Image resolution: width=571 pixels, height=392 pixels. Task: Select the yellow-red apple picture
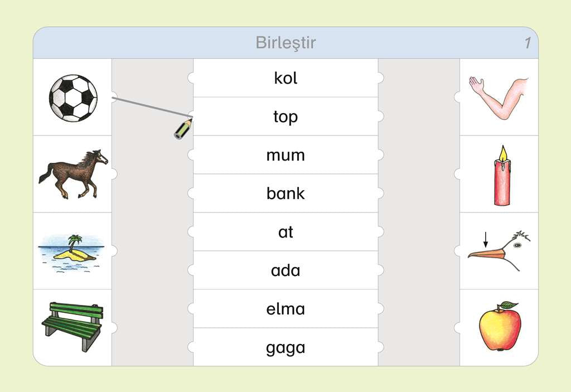pos(500,326)
